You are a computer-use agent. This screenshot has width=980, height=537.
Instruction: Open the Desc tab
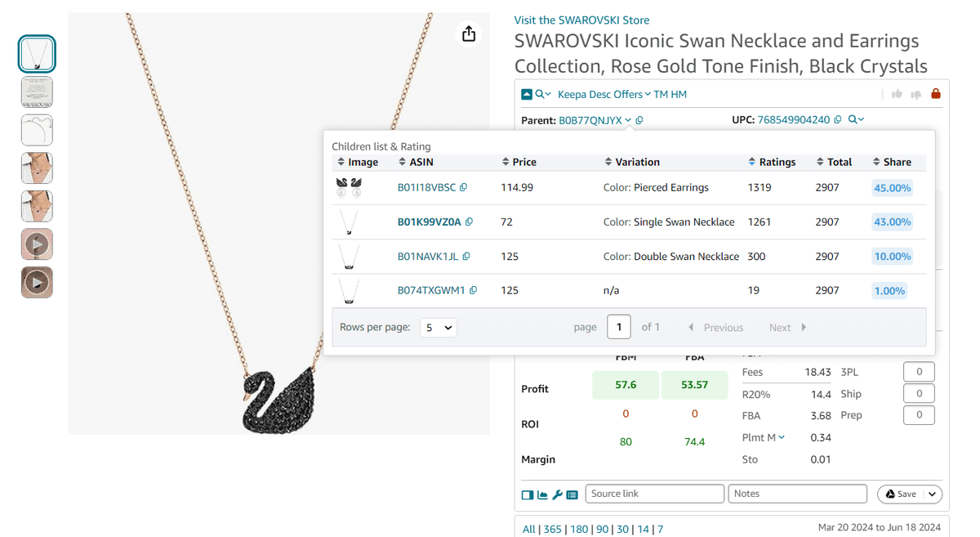pos(600,95)
